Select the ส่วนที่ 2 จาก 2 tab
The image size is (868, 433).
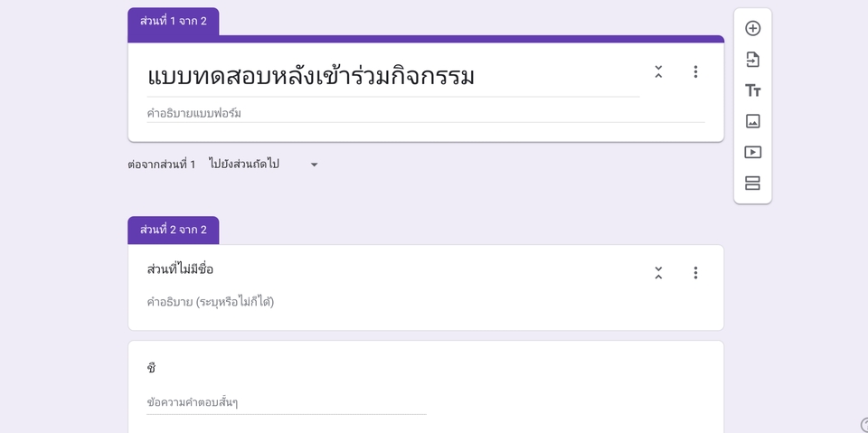pyautogui.click(x=174, y=230)
